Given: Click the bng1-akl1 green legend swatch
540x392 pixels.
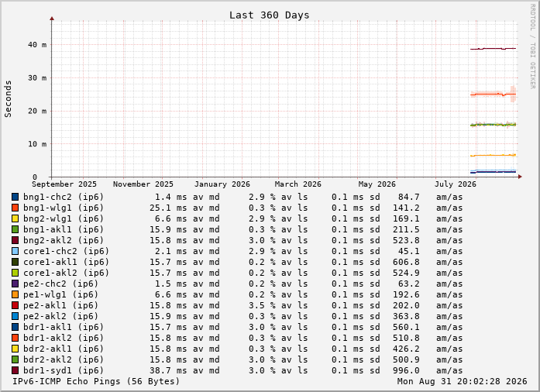Looking at the screenshot, I should 15,229.
